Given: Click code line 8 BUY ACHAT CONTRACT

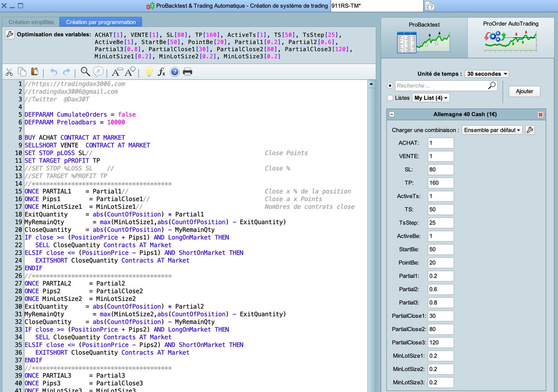Looking at the screenshot, I should (74, 137).
